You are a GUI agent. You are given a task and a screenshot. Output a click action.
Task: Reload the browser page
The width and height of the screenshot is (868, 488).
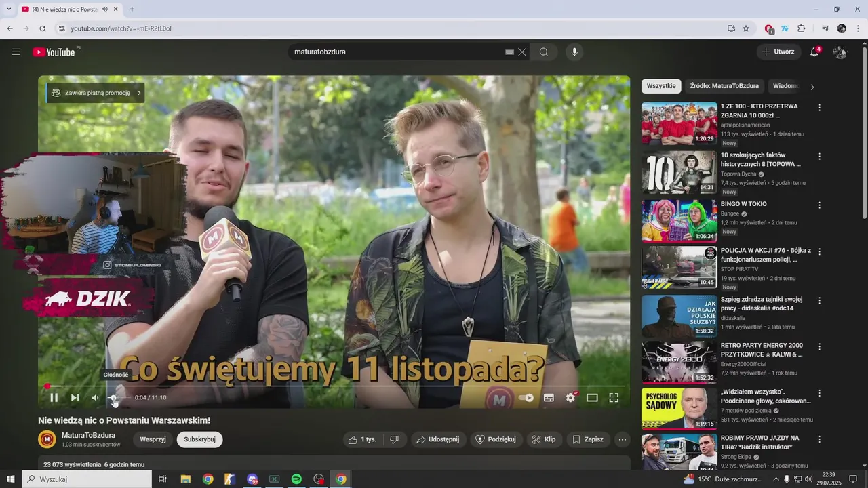[x=42, y=28]
